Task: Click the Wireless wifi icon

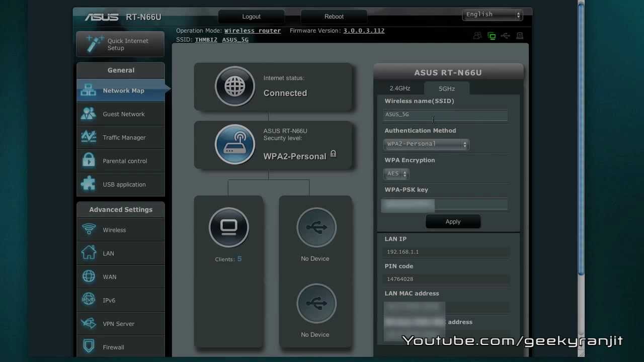Action: point(89,230)
